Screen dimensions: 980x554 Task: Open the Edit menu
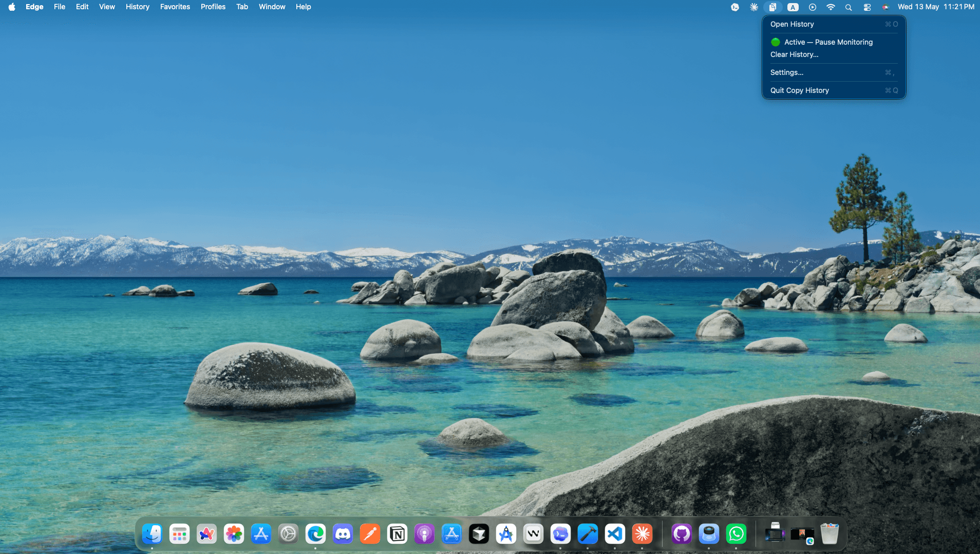82,7
